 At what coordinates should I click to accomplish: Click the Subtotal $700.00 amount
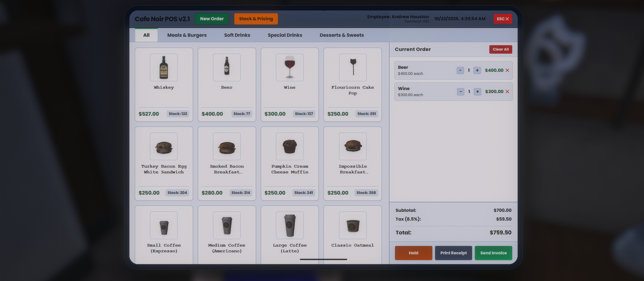[x=502, y=210]
